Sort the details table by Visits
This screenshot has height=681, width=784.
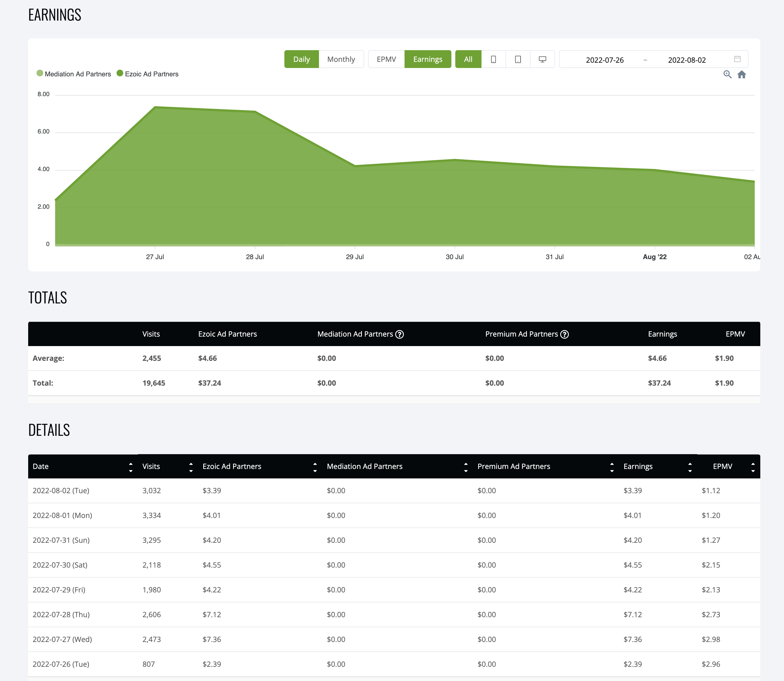click(x=168, y=467)
